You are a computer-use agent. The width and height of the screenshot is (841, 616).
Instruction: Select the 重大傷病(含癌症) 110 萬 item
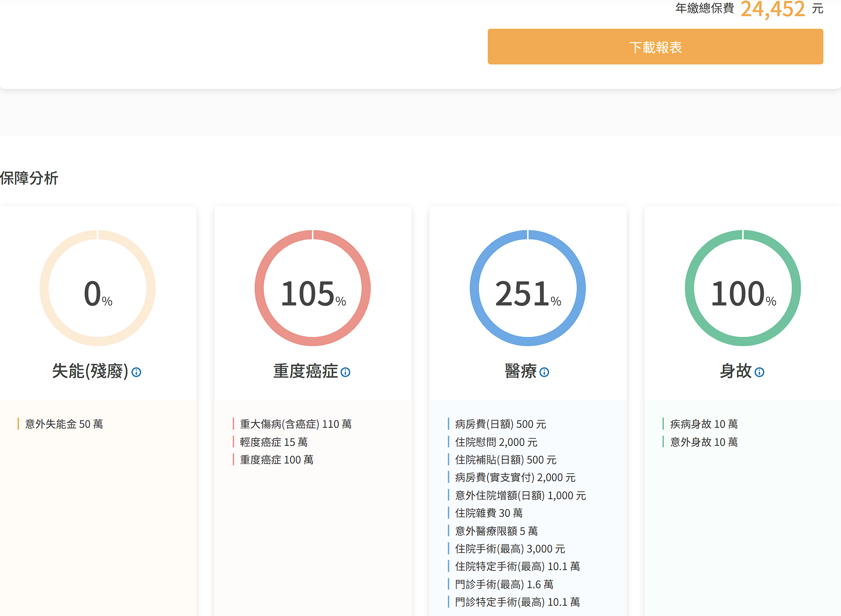[x=296, y=424]
